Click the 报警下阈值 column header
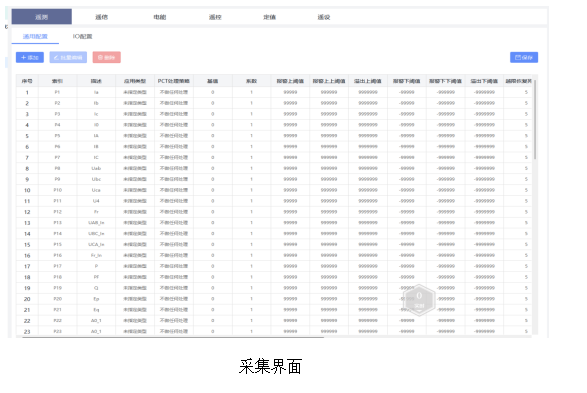Image resolution: width=587 pixels, height=393 pixels. [407, 81]
